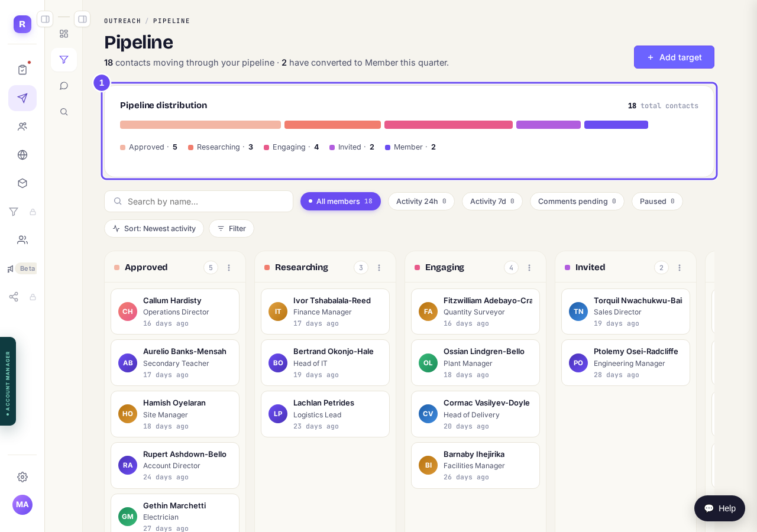This screenshot has width=757, height=532.
Task: Click the megaphone icon labeled Beta
Action: point(11,268)
